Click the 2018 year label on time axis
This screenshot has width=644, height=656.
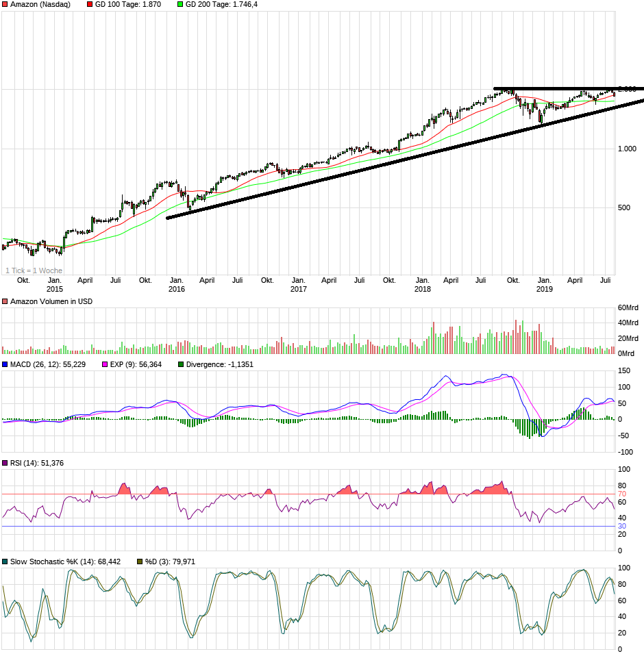click(423, 289)
